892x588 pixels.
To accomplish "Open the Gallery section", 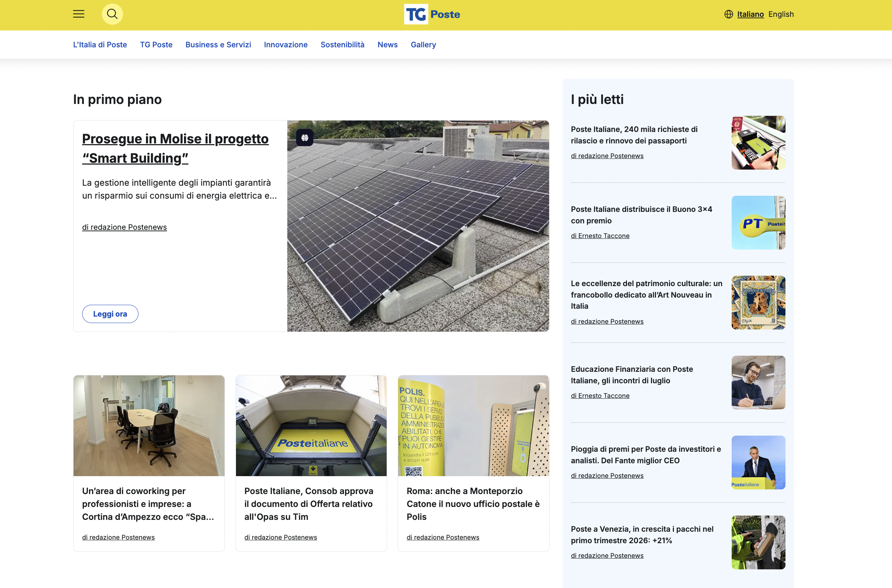I will click(423, 44).
